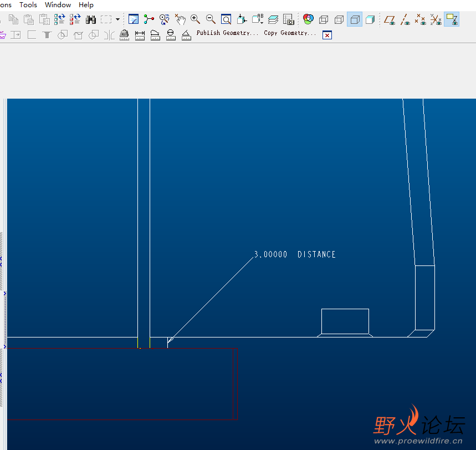The height and width of the screenshot is (450, 476).
Task: Toggle datum planes display
Action: click(390, 20)
